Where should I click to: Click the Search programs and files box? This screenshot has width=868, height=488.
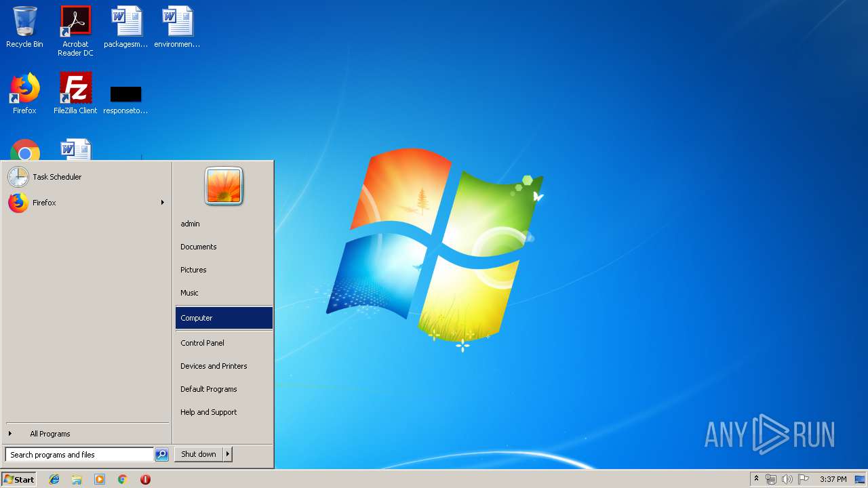point(79,455)
